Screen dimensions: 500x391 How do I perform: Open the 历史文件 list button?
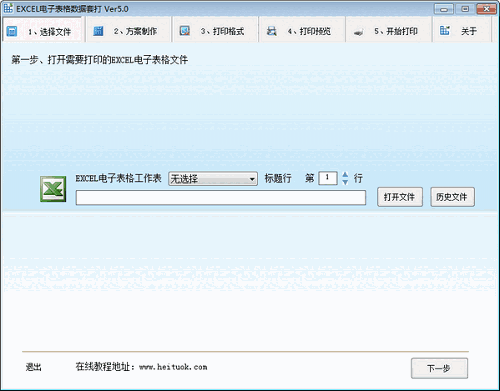tap(452, 197)
